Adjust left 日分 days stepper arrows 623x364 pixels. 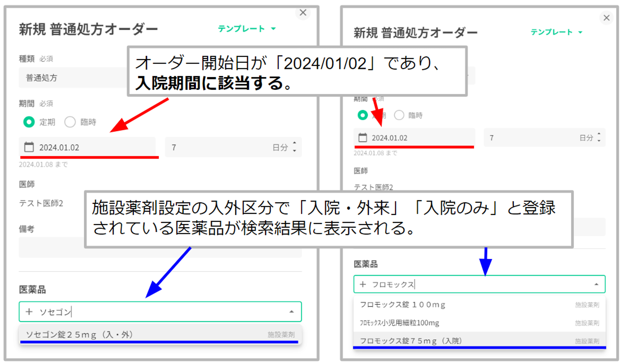pos(294,147)
